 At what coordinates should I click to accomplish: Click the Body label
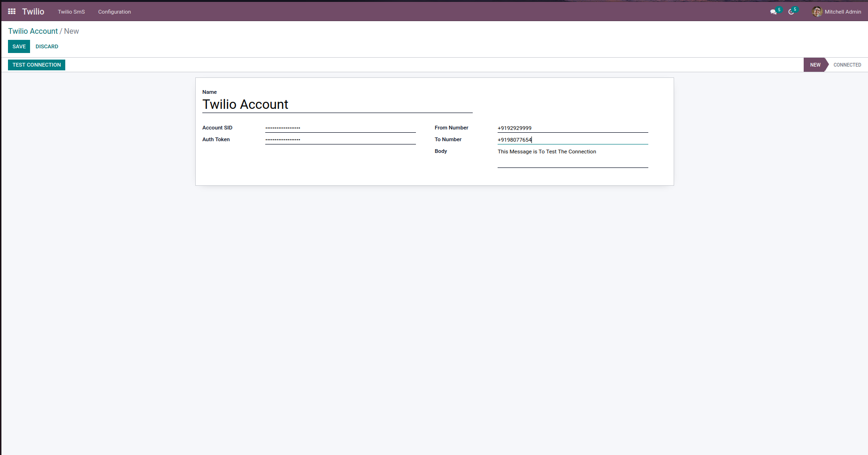pos(441,151)
